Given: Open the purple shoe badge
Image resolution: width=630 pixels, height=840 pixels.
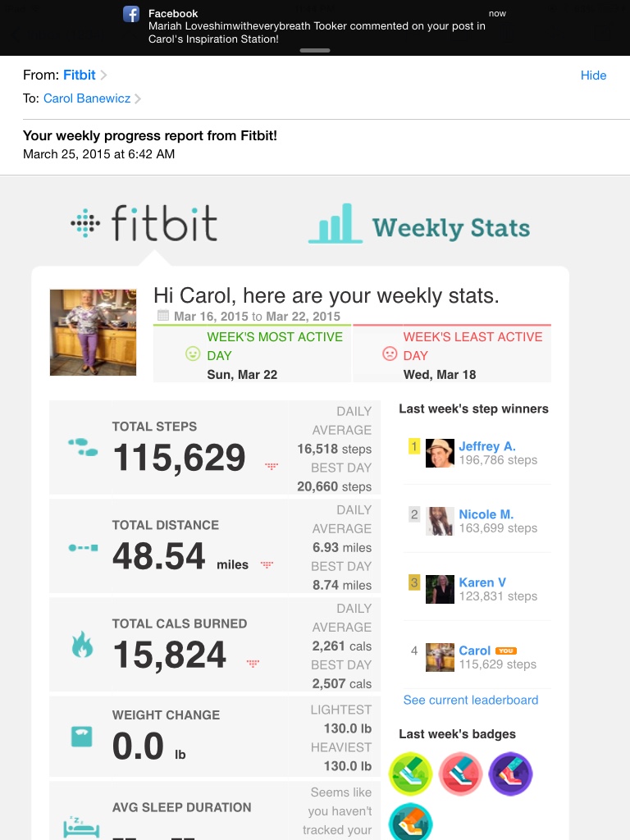Looking at the screenshot, I should [x=510, y=774].
